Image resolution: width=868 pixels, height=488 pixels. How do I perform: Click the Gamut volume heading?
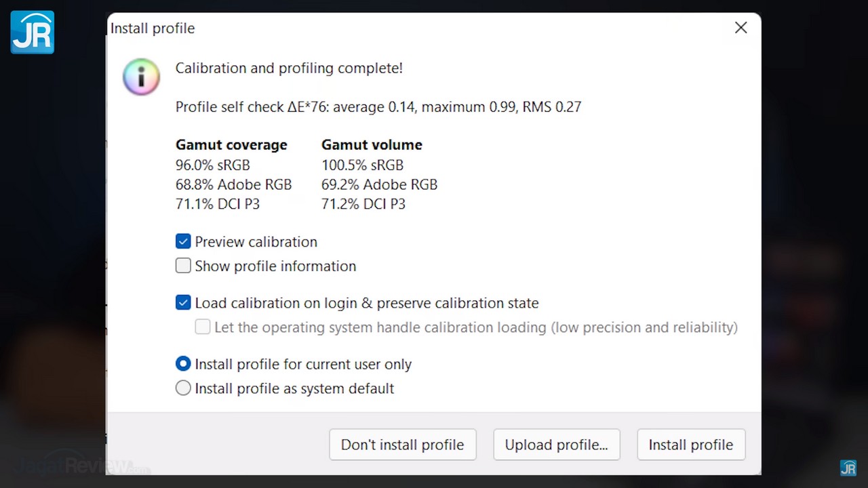372,145
